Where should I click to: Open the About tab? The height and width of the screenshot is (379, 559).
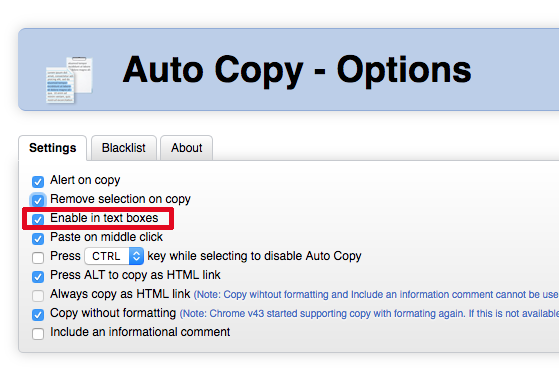click(x=186, y=148)
